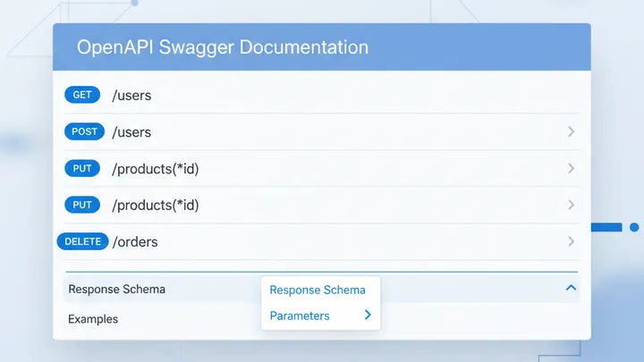Click the Response Schema section header label
This screenshot has width=644, height=362.
pos(116,289)
